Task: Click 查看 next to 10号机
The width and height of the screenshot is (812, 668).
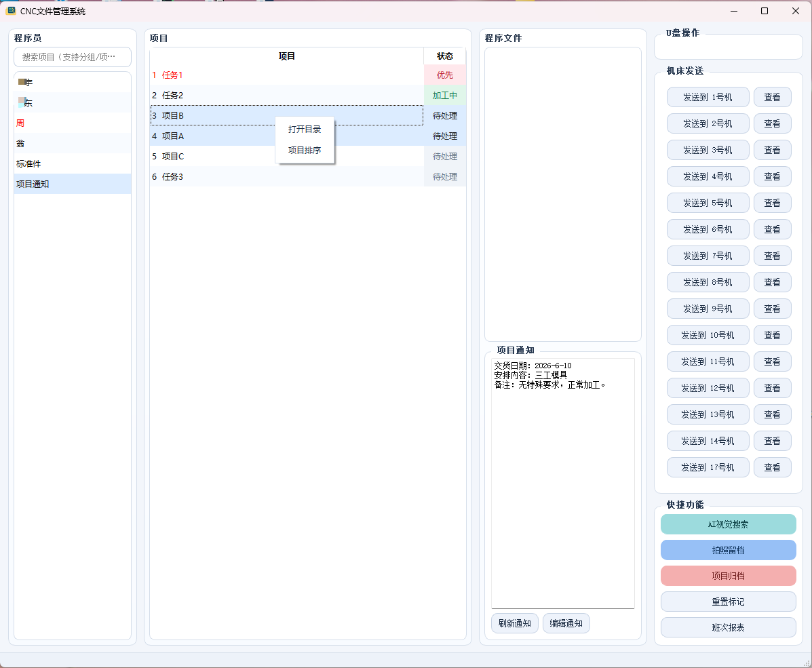Action: [x=772, y=335]
